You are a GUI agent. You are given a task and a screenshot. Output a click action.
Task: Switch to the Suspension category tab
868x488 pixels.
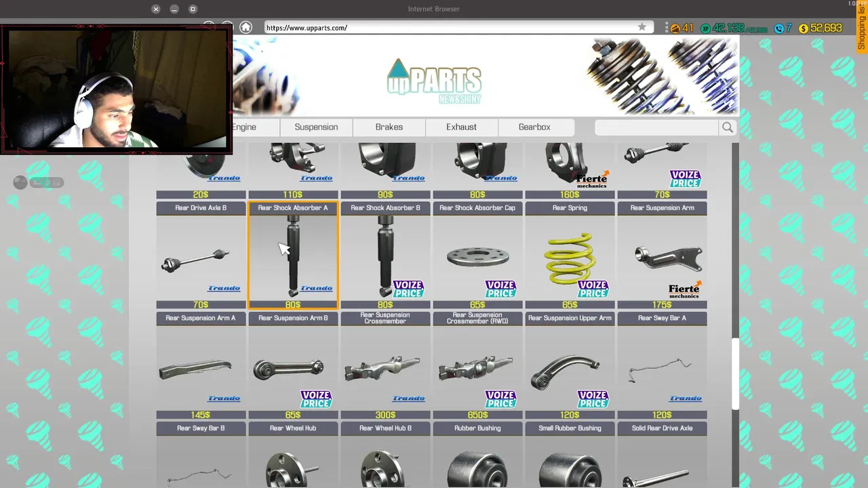pyautogui.click(x=316, y=127)
